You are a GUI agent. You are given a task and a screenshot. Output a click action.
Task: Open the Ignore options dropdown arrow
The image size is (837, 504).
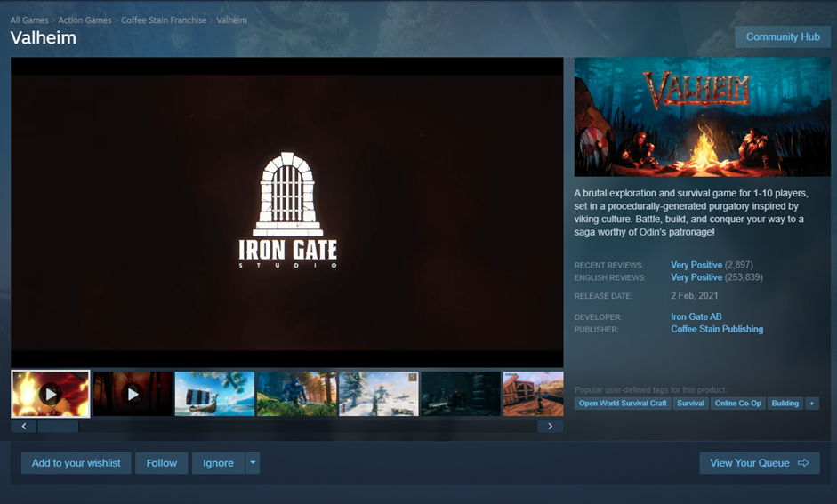(253, 463)
